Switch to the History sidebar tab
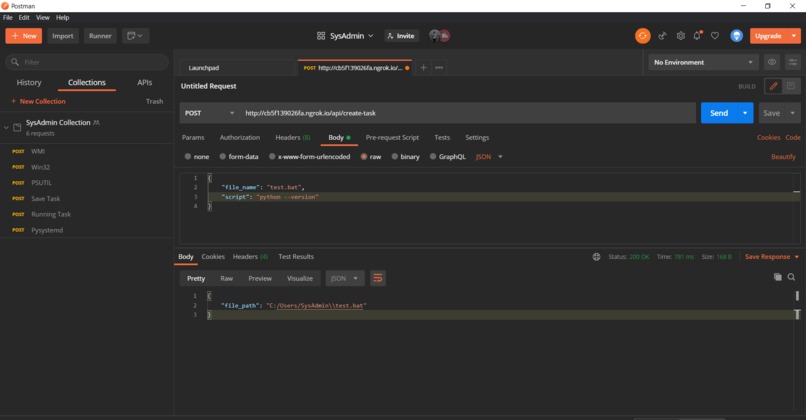The image size is (806, 420). (x=29, y=82)
